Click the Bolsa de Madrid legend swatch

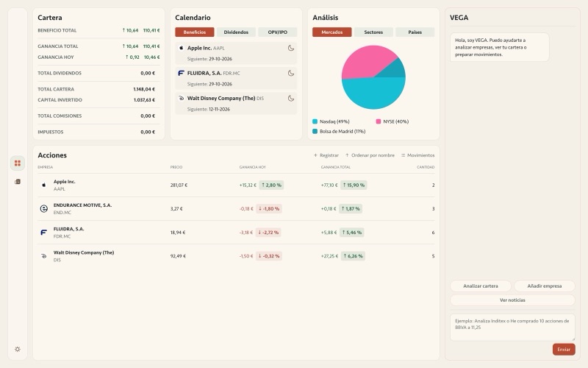pos(315,132)
